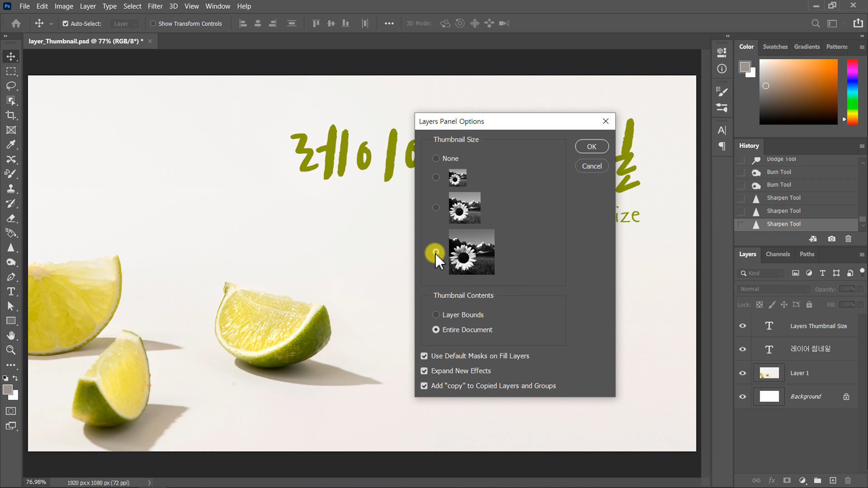
Task: Click the Eraser tool
Action: (x=11, y=218)
